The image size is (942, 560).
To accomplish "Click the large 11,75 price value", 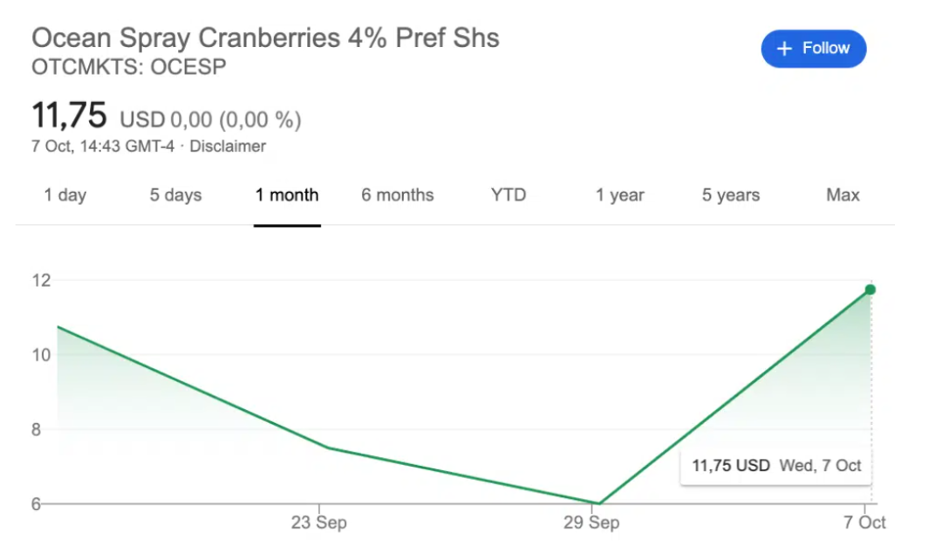I will click(69, 115).
